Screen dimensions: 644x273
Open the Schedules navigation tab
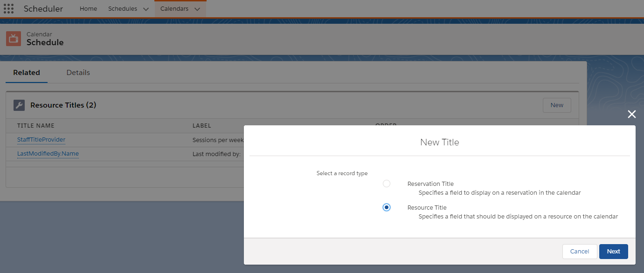(x=123, y=9)
